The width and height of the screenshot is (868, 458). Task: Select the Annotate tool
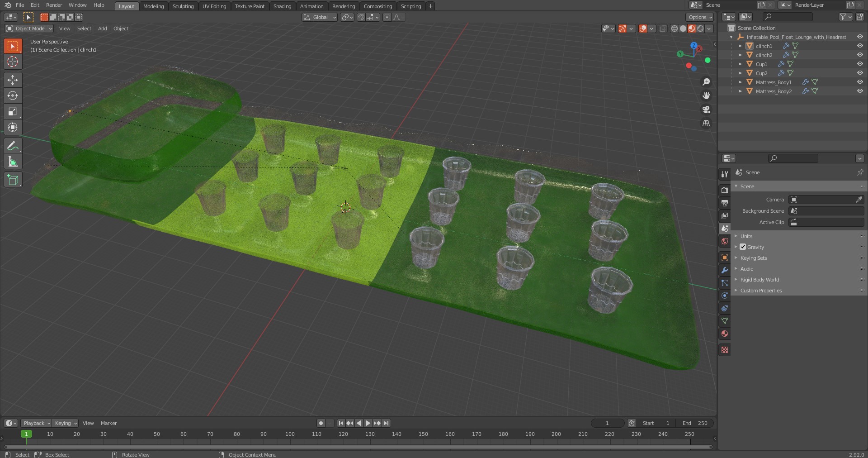coord(13,146)
